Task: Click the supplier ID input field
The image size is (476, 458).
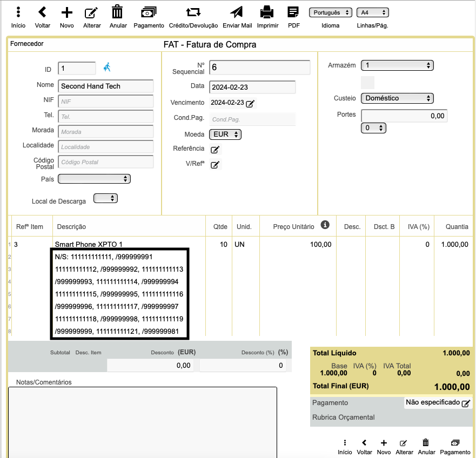Action: (x=77, y=68)
